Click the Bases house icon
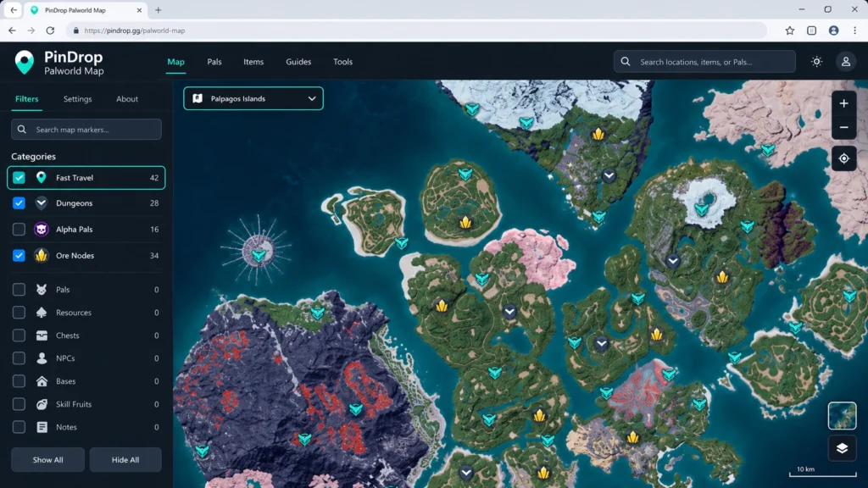Viewport: 868px width, 488px height. (42, 381)
